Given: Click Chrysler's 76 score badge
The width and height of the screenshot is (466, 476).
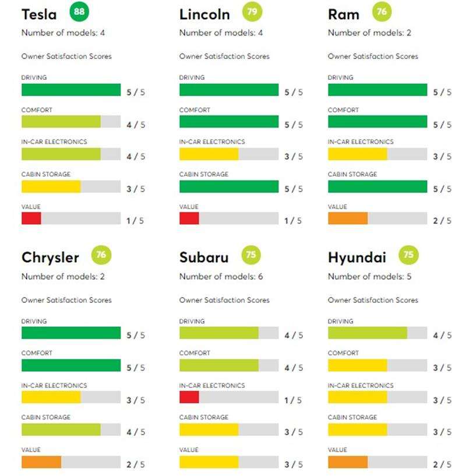Looking at the screenshot, I should [101, 255].
